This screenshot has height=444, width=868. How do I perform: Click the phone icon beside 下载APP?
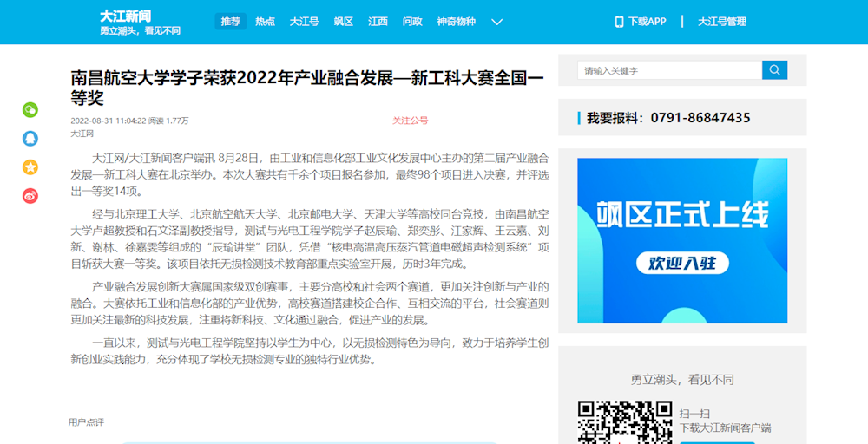[x=619, y=22]
